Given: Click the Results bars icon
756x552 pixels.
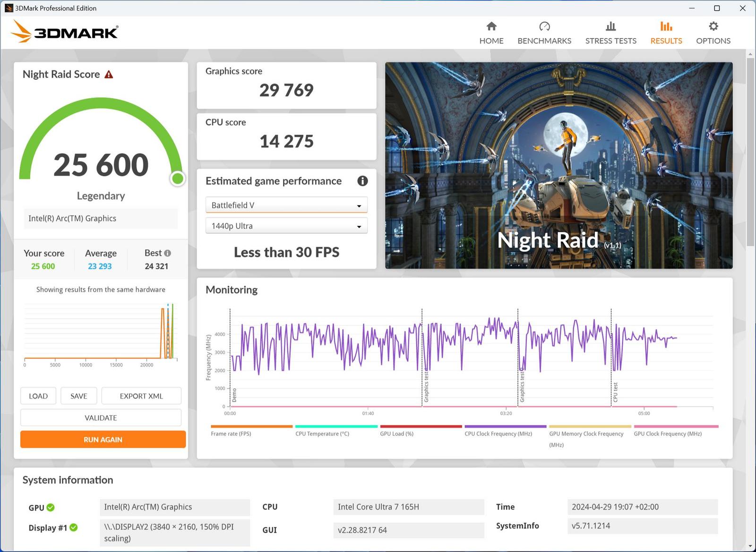Looking at the screenshot, I should [666, 26].
